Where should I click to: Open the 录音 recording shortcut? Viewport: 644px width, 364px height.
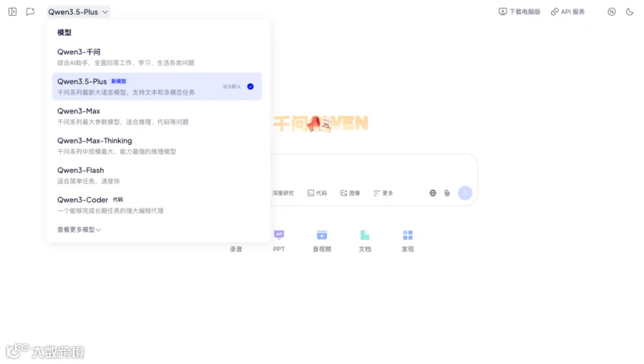pyautogui.click(x=236, y=249)
